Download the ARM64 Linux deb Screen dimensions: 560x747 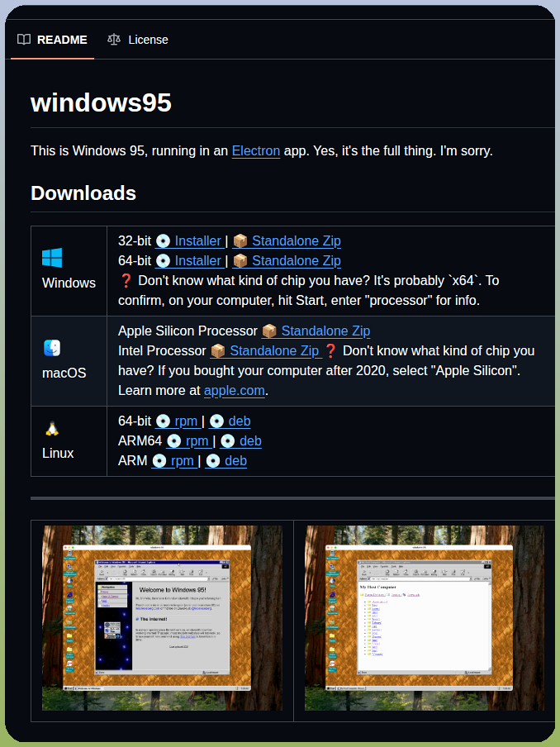(x=241, y=441)
